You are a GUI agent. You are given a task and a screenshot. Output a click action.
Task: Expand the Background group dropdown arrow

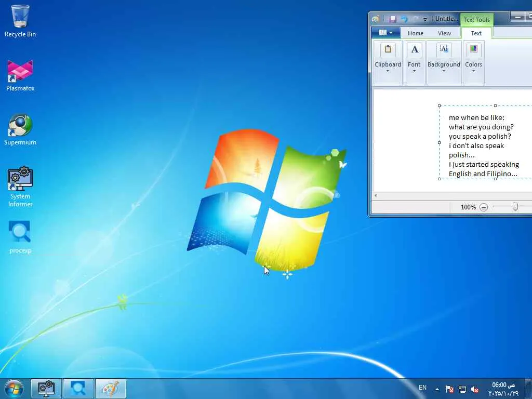(444, 71)
